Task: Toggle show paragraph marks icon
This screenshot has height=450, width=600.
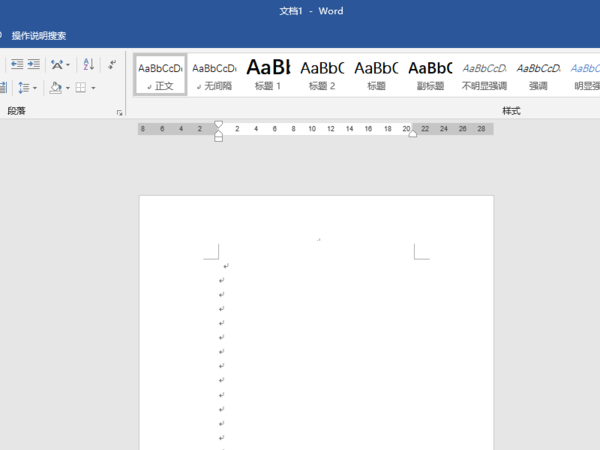Action: tap(112, 64)
